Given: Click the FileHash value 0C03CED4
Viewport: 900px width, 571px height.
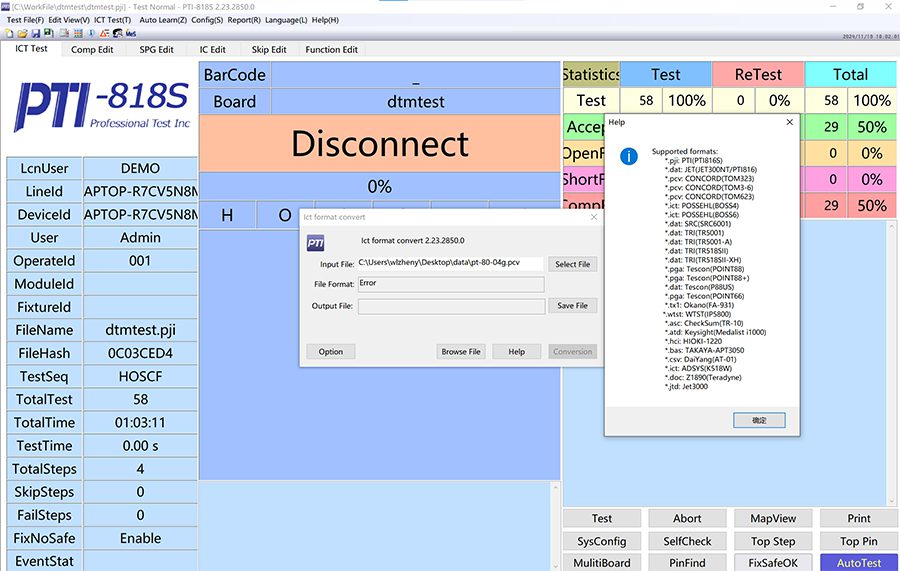Looking at the screenshot, I should pos(140,354).
